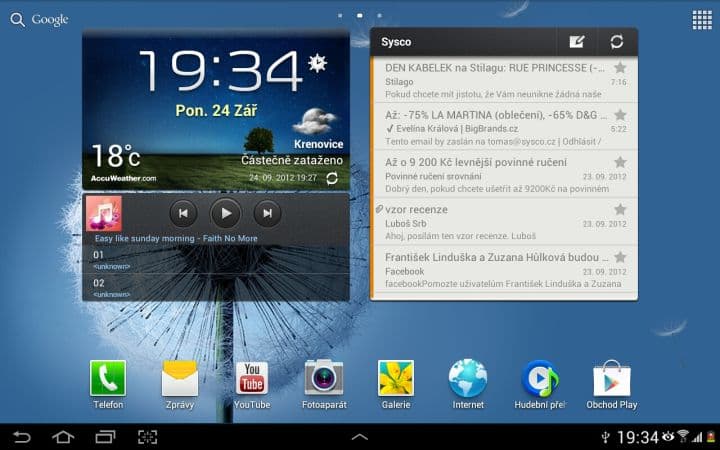
Task: Compose a new email in Sysco widget
Action: click(x=576, y=42)
